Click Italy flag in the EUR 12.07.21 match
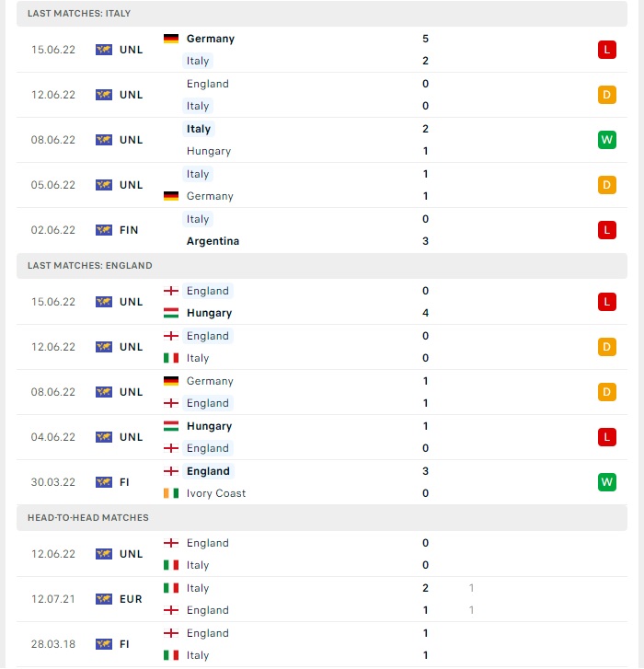The width and height of the screenshot is (644, 669). coord(171,588)
